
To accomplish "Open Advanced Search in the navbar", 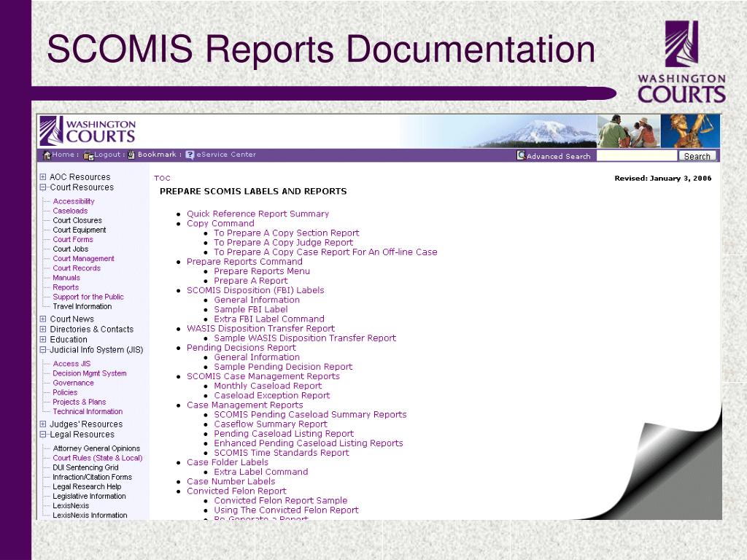I will coord(558,156).
